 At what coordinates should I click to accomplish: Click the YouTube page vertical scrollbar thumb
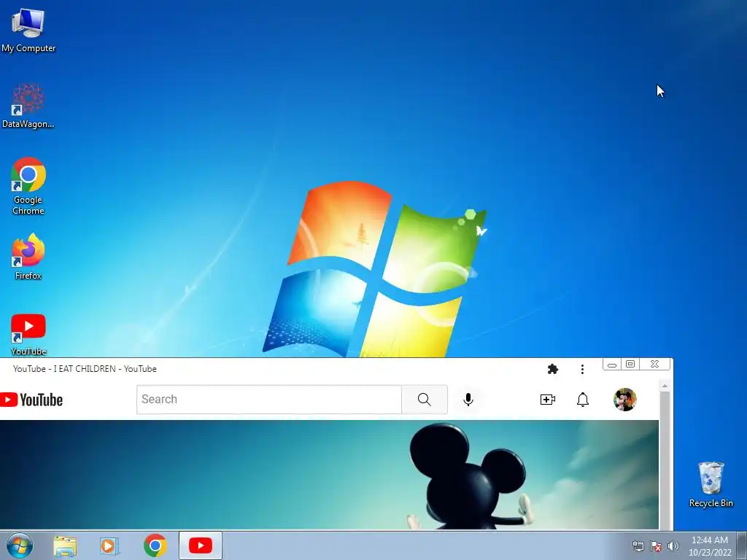(x=665, y=460)
